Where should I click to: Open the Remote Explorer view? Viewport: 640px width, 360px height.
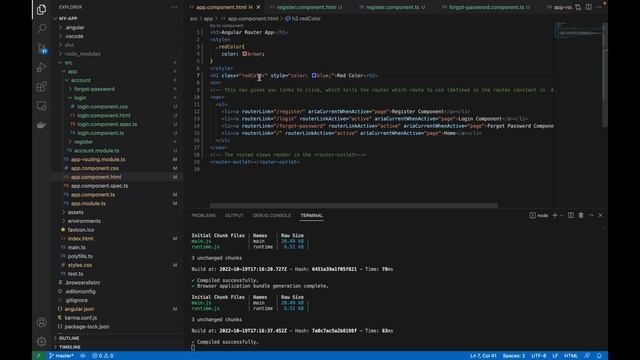point(41,106)
